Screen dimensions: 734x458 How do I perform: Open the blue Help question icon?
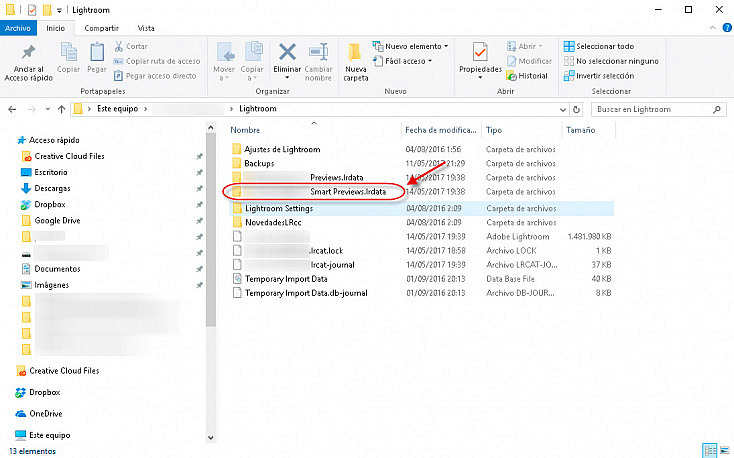[727, 28]
